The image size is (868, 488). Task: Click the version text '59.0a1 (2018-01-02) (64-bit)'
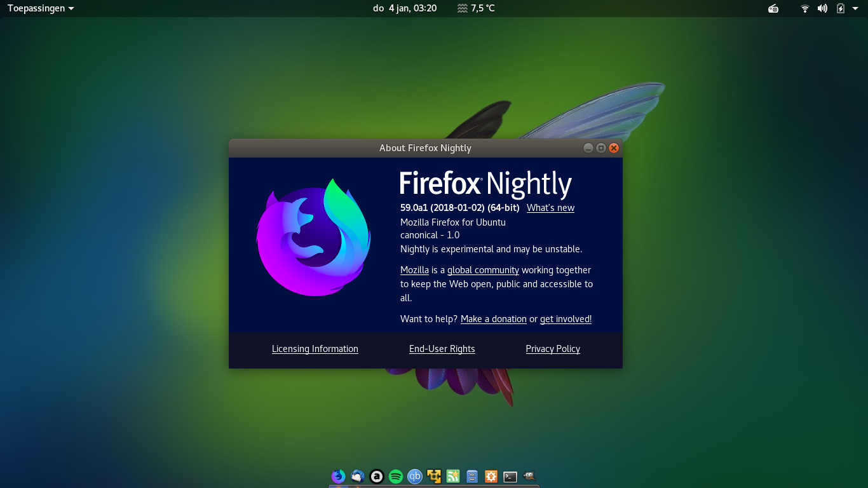(460, 208)
